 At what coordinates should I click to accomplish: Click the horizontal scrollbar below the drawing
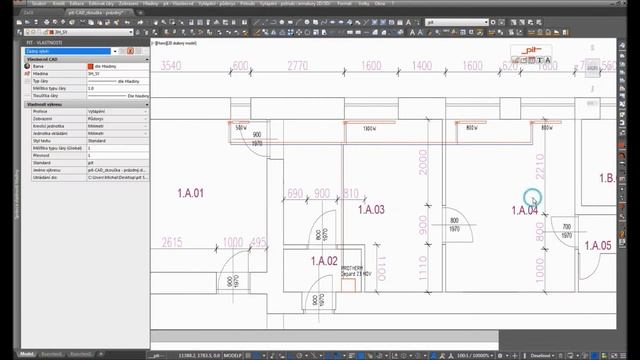(324, 336)
